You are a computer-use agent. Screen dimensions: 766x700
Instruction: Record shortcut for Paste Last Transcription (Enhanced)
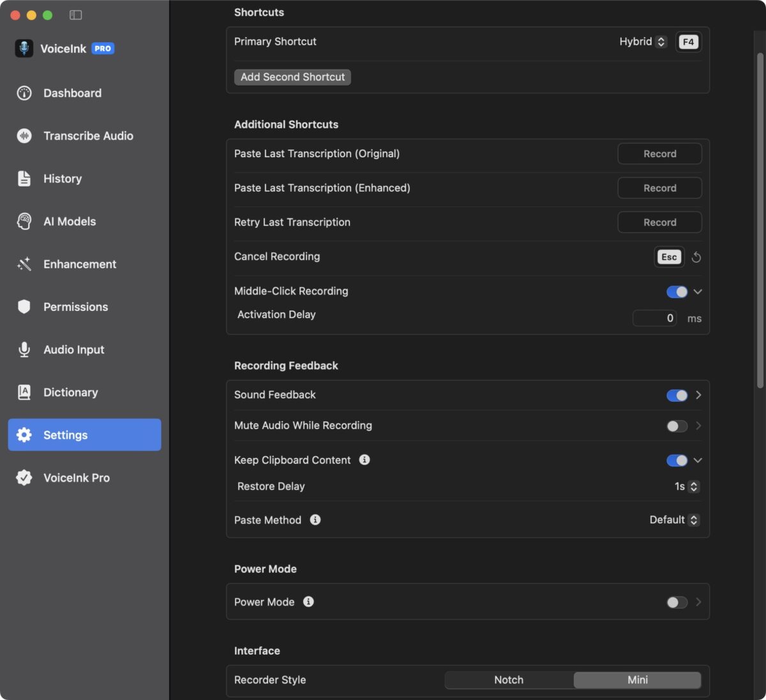coord(659,188)
